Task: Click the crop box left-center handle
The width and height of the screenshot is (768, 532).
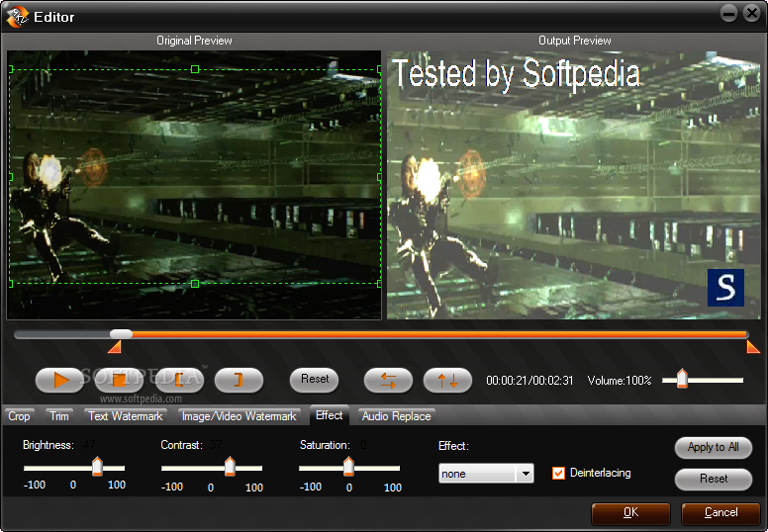Action: [x=11, y=177]
